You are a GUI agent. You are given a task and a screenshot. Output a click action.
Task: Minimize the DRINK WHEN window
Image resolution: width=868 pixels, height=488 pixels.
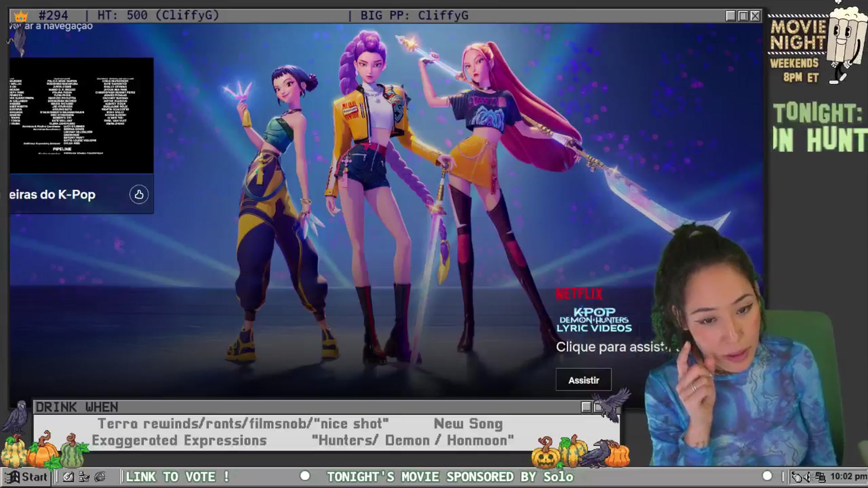[586, 407]
